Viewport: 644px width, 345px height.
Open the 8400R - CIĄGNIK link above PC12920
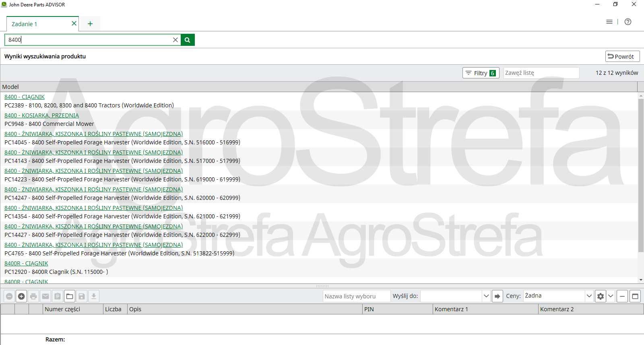point(26,263)
